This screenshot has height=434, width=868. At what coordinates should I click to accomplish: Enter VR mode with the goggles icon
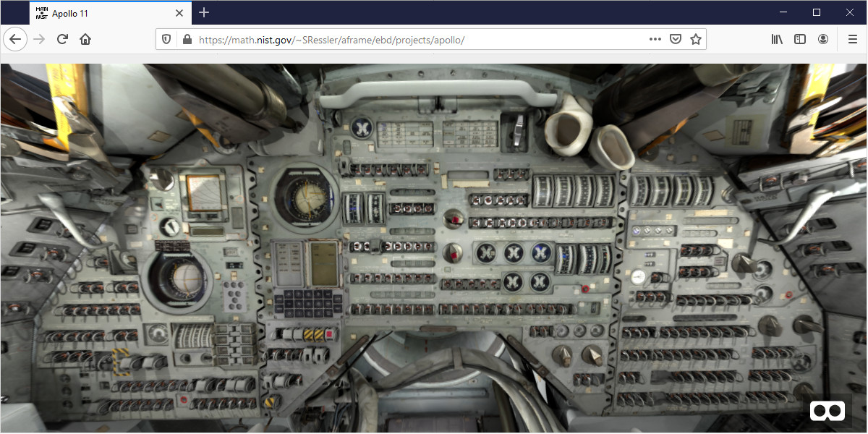(827, 411)
